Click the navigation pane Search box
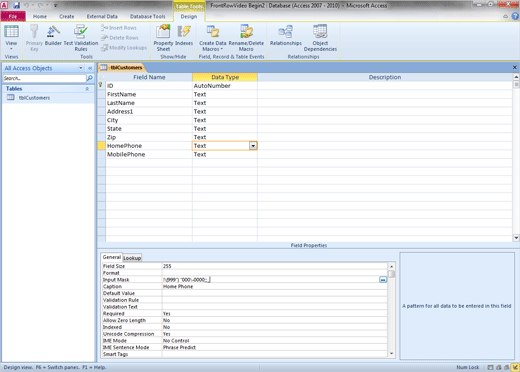520x372 pixels. 44,78
